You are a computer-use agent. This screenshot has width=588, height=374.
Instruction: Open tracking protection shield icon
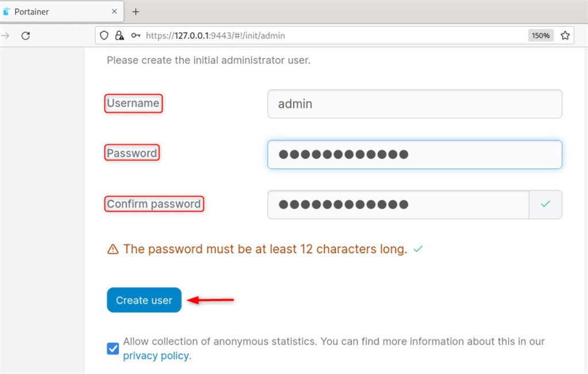pos(103,36)
